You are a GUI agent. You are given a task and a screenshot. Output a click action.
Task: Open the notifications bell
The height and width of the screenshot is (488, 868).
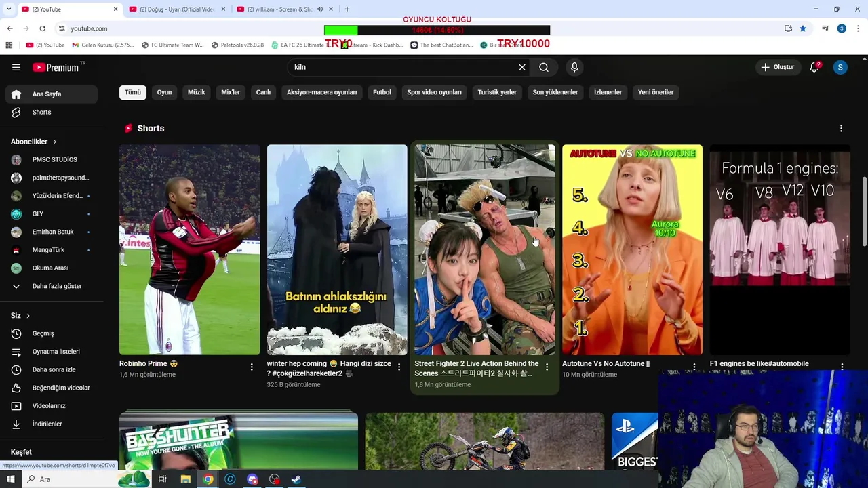coord(814,67)
